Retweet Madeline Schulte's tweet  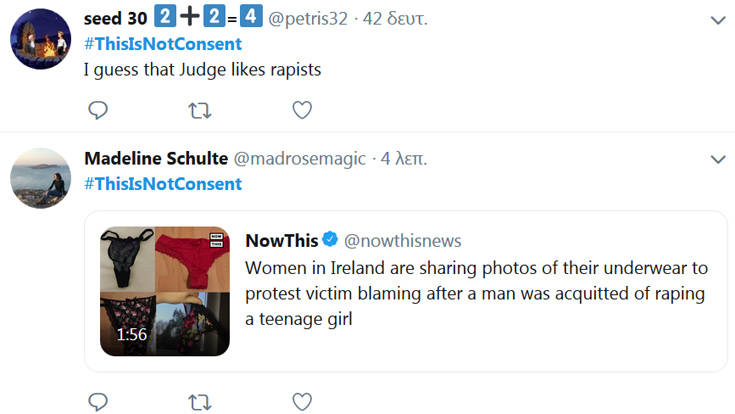pyautogui.click(x=200, y=401)
